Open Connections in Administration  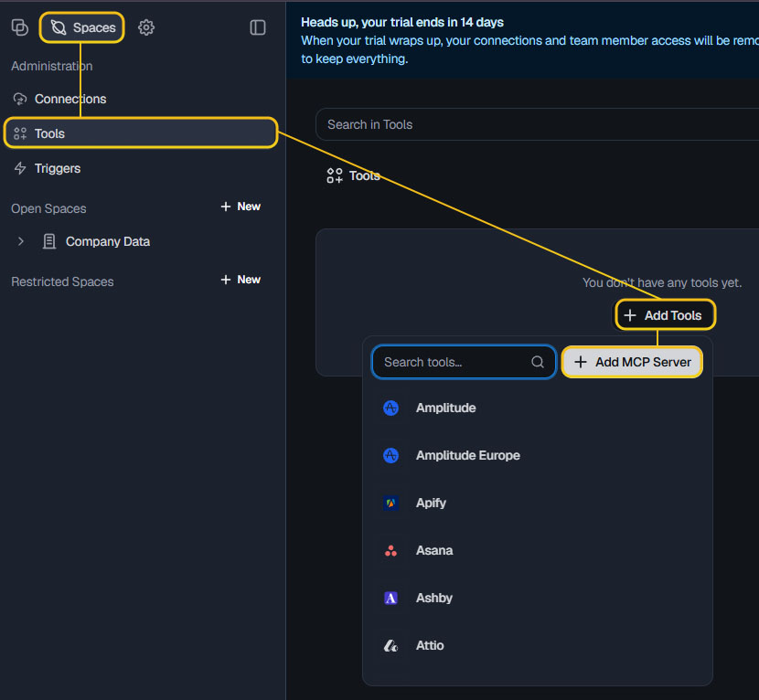[141, 100]
